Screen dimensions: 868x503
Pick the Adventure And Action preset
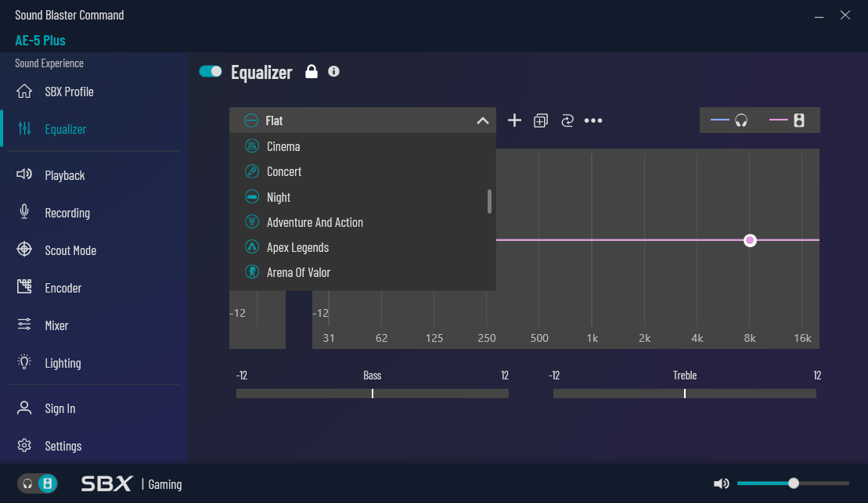362,221
